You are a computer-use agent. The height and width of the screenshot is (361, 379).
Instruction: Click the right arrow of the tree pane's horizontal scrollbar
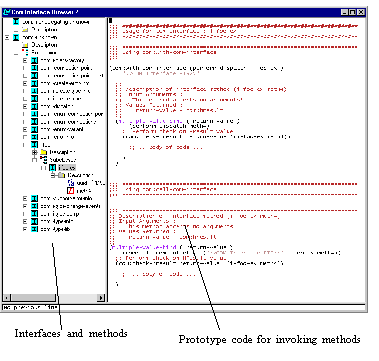pos(101,298)
